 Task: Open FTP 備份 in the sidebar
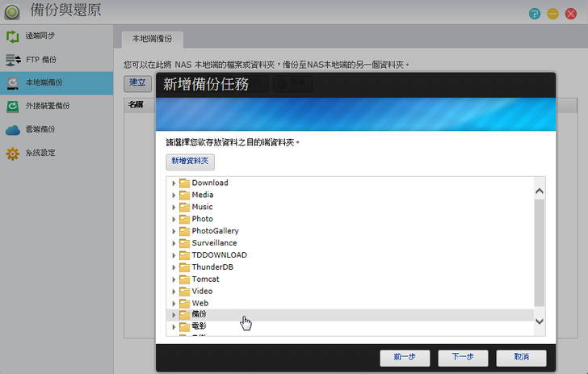tap(57, 60)
